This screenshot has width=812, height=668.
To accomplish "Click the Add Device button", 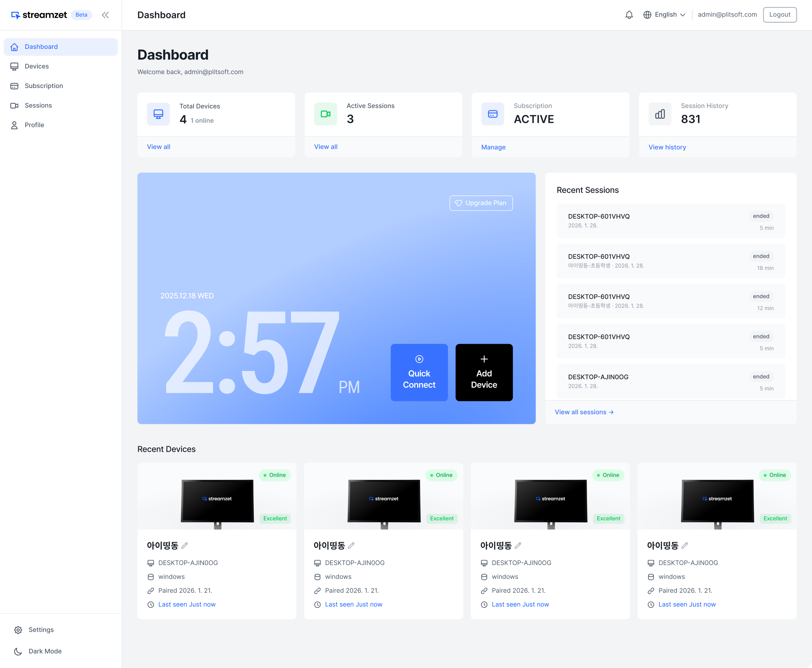I will tap(483, 372).
